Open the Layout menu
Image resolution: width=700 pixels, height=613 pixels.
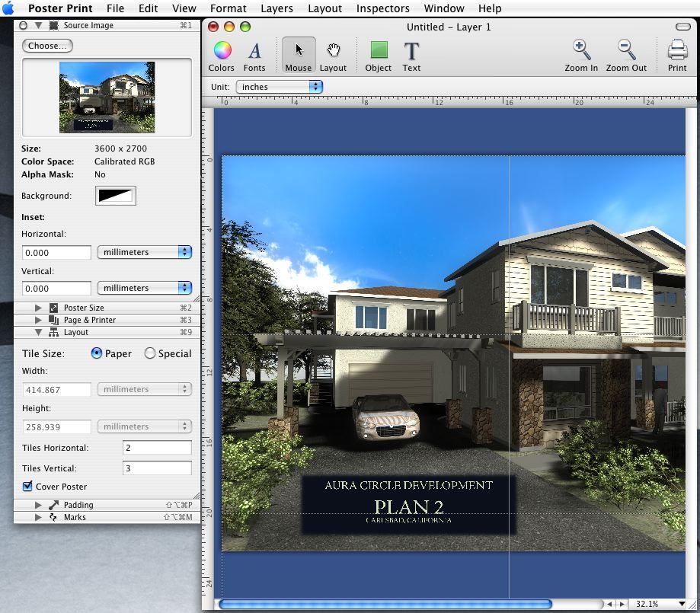click(x=324, y=8)
